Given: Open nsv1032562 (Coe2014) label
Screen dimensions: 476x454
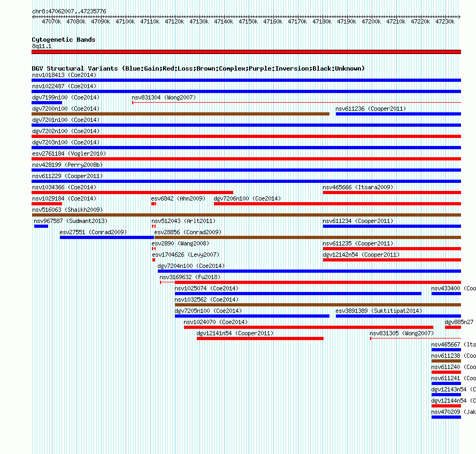Looking at the screenshot, I should click(x=207, y=299).
